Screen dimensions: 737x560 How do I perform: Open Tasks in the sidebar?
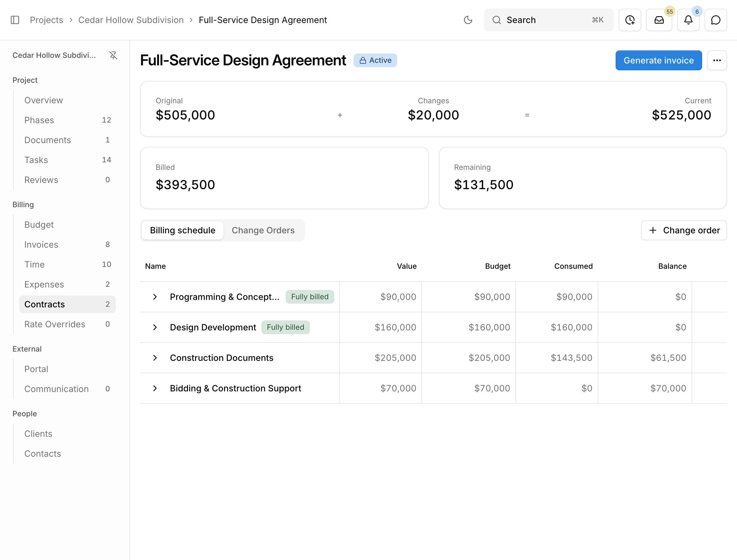67,160
